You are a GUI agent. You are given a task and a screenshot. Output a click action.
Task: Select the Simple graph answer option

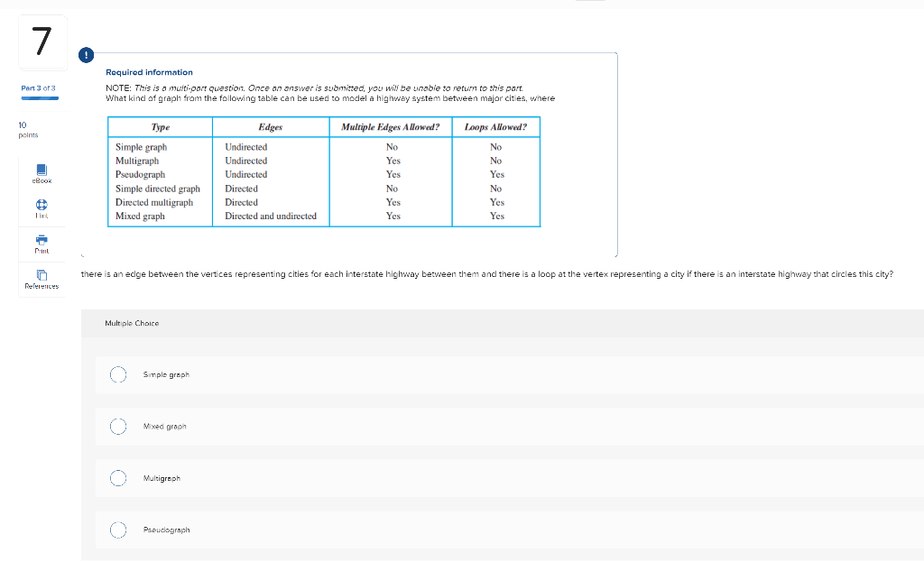pos(118,374)
